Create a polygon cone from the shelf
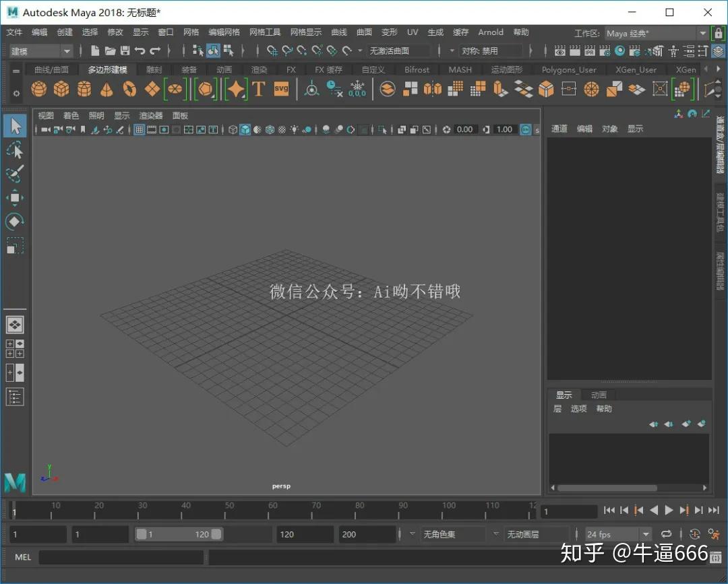Image resolution: width=728 pixels, height=584 pixels. [107, 88]
